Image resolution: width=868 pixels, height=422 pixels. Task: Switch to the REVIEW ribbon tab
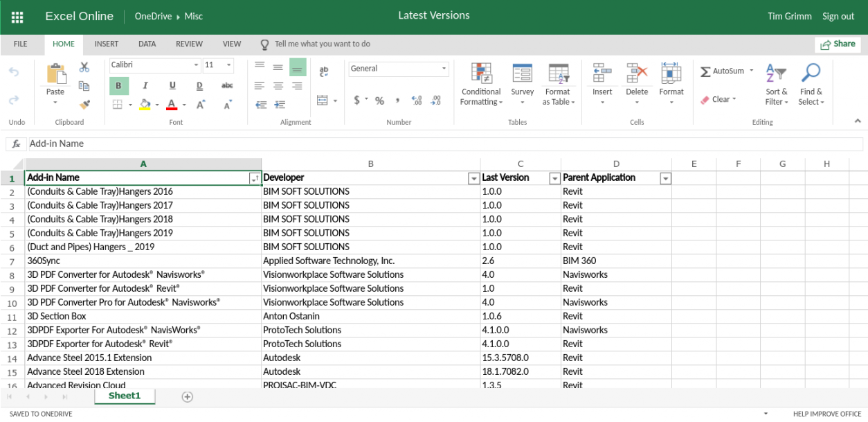point(188,44)
